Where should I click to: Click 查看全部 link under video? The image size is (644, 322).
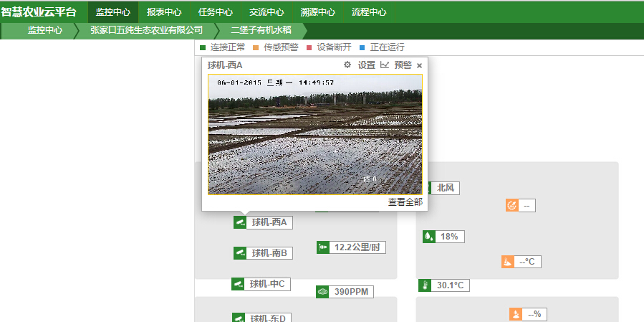(x=405, y=202)
